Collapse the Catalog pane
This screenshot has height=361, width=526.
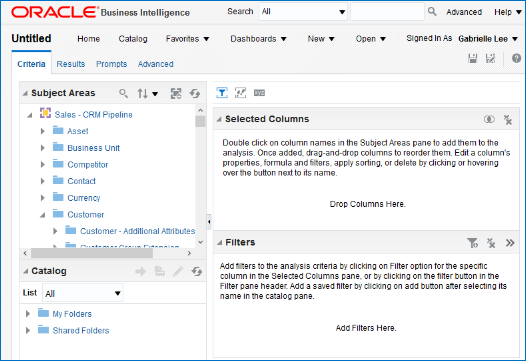[25, 271]
